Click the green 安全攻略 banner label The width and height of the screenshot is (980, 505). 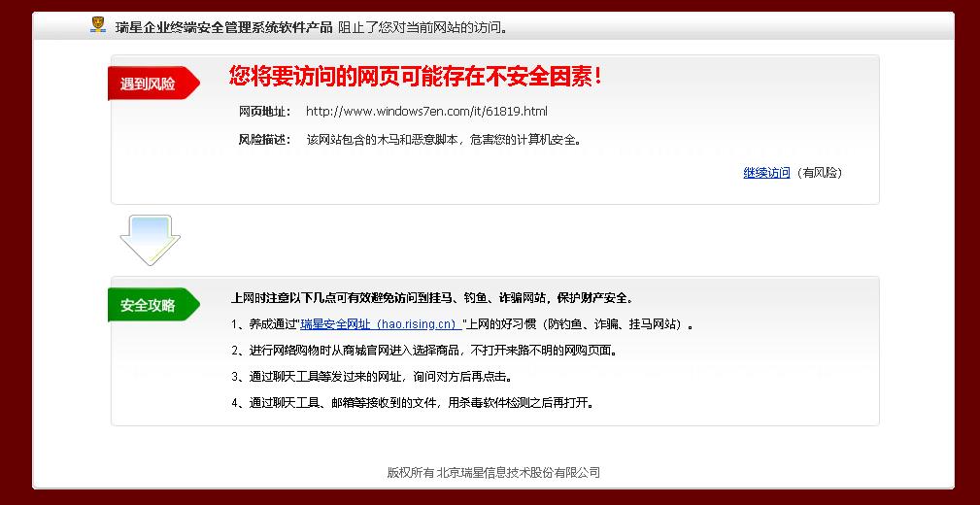pos(153,306)
